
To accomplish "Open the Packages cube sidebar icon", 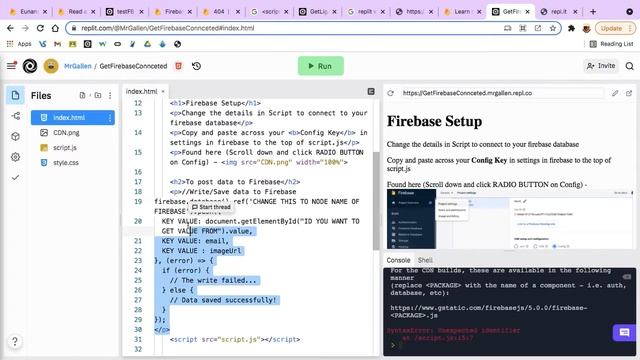I will (16, 136).
